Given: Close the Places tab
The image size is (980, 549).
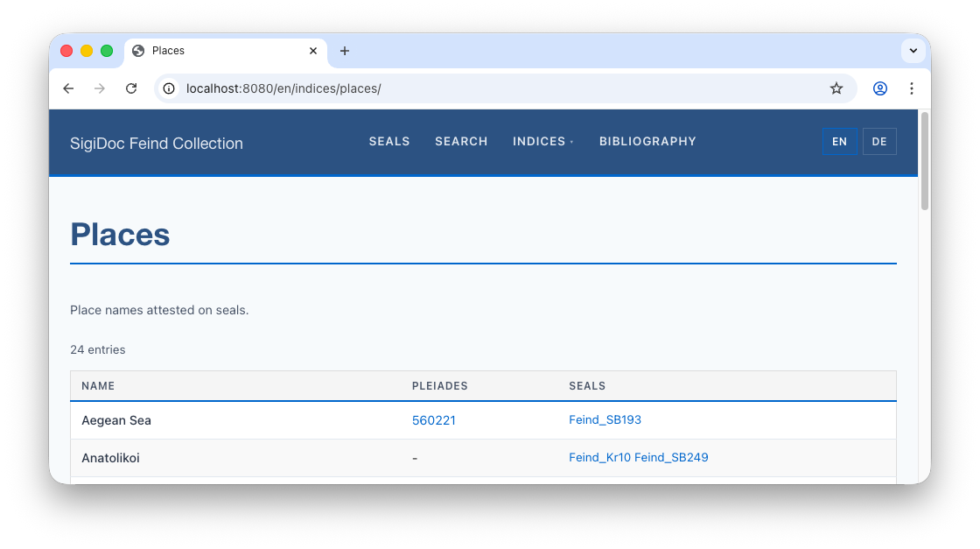Looking at the screenshot, I should 313,51.
